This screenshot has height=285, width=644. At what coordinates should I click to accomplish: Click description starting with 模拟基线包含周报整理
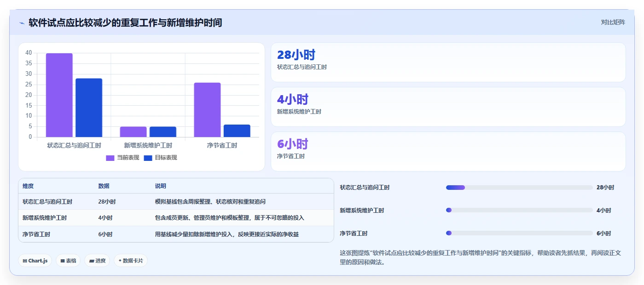210,202
